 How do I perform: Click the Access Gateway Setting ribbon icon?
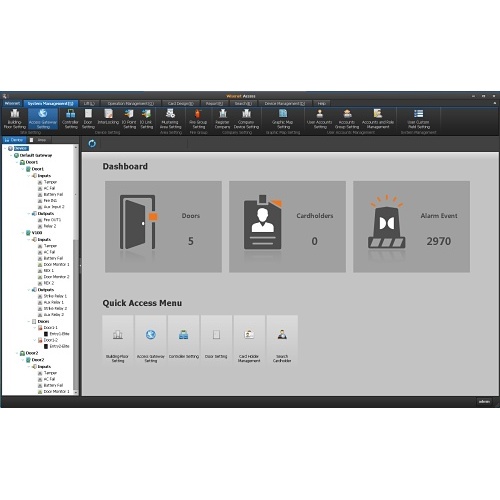click(43, 119)
